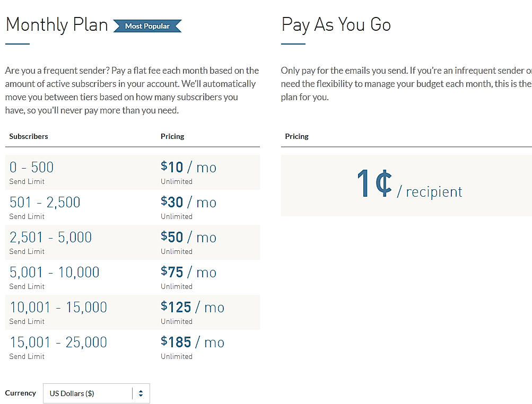Select the 2,501 - 5,000 subscriber tier
Image resolution: width=532 pixels, height=404 pixels.
[50, 237]
